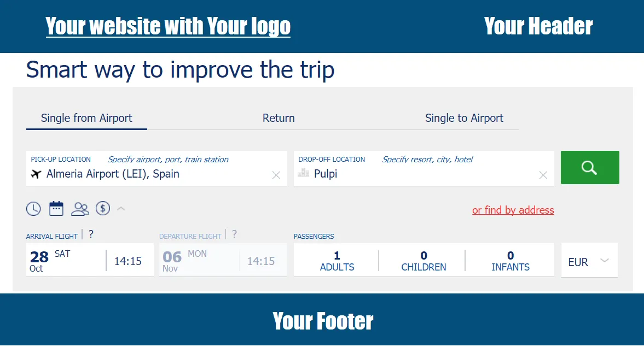
Task: Select the Single to Airport tab
Action: (x=465, y=118)
